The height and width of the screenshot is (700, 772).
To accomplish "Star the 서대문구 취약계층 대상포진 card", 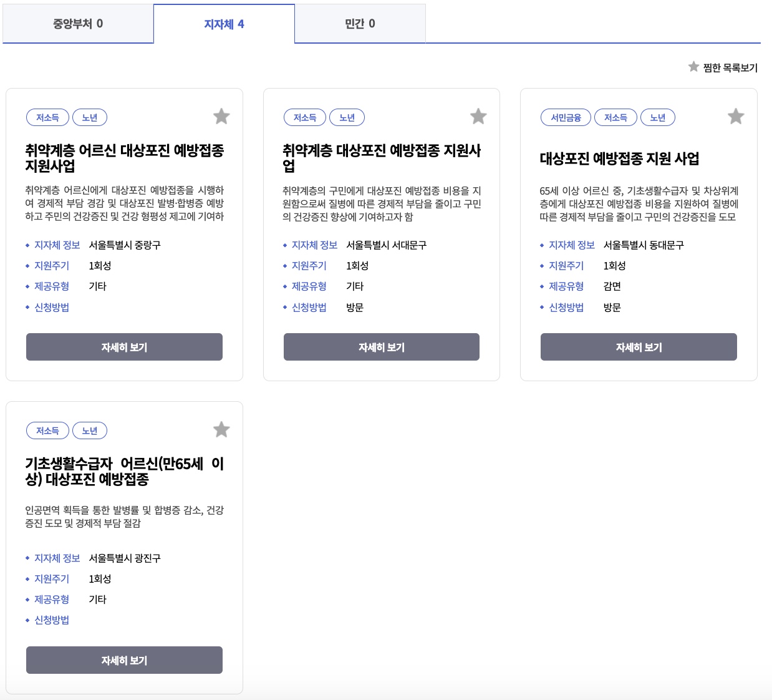I will 478,116.
